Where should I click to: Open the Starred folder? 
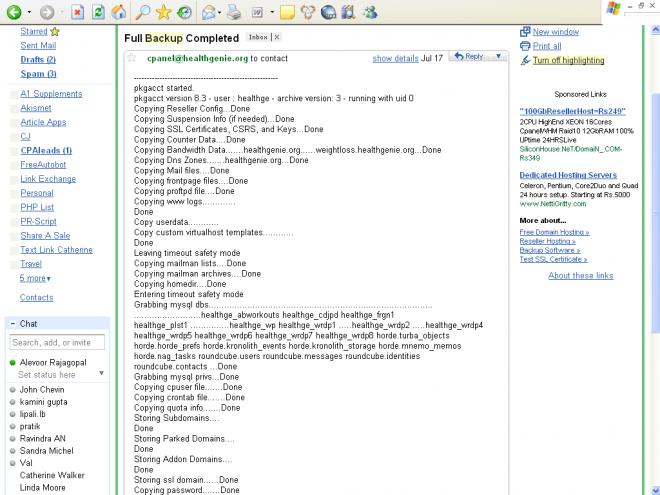pyautogui.click(x=34, y=32)
